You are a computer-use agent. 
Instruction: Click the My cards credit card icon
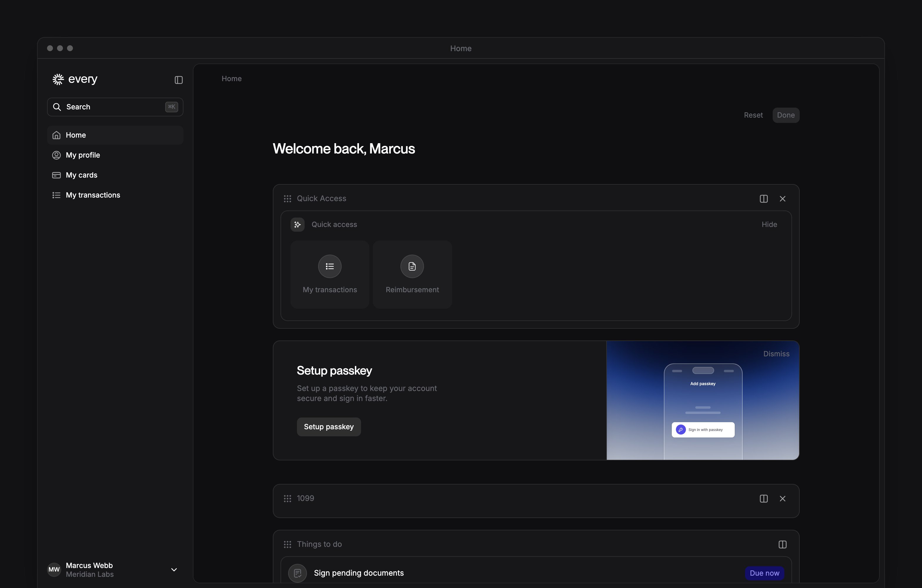tap(56, 175)
